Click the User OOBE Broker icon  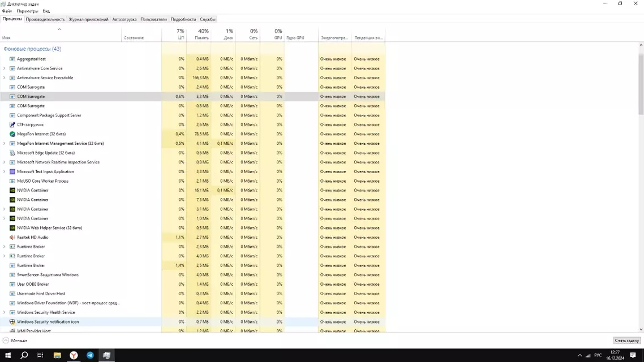12,285
